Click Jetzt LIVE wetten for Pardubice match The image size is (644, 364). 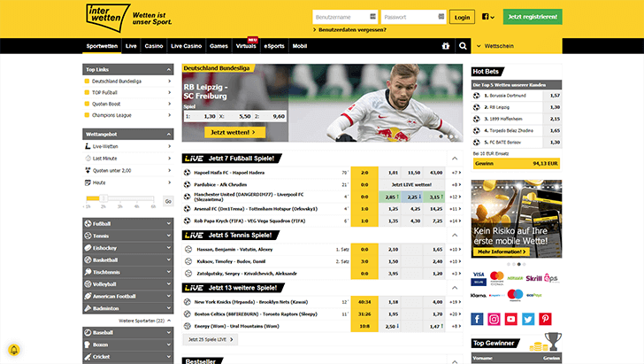coord(411,185)
